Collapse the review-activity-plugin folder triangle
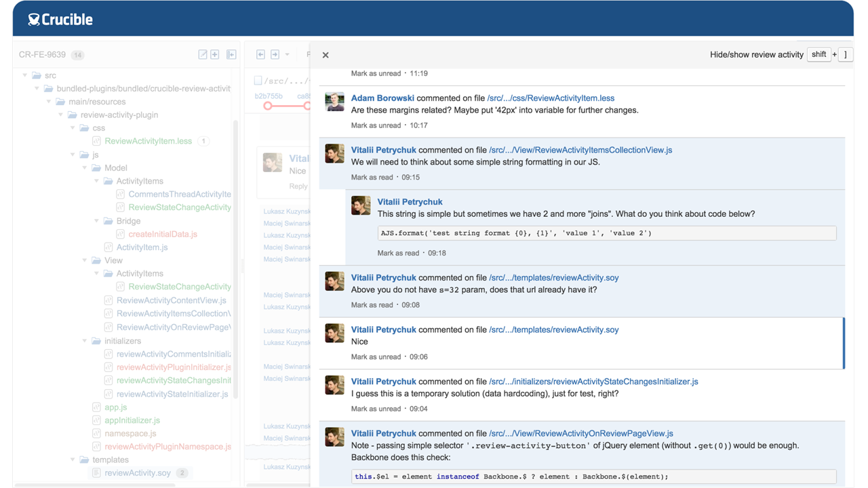The image size is (868, 488). (61, 115)
